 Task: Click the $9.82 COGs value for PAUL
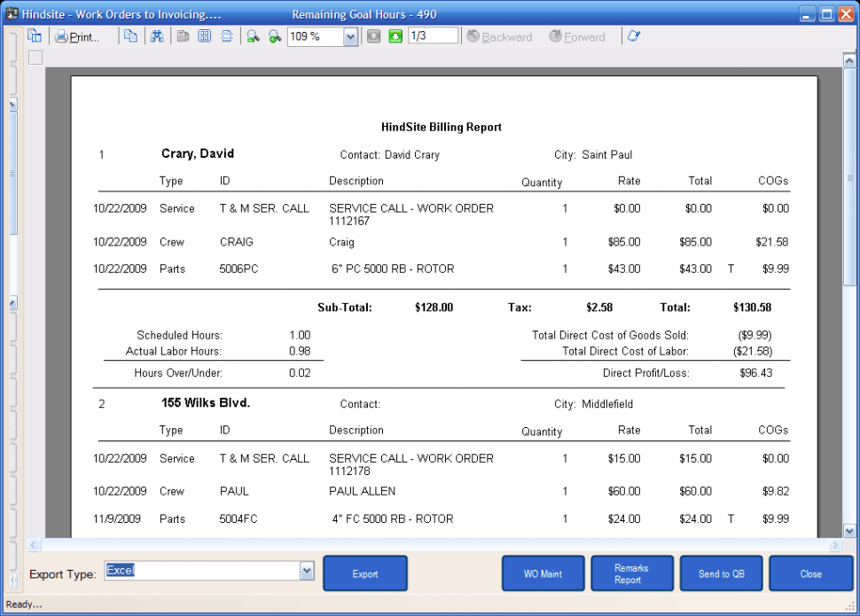click(775, 491)
